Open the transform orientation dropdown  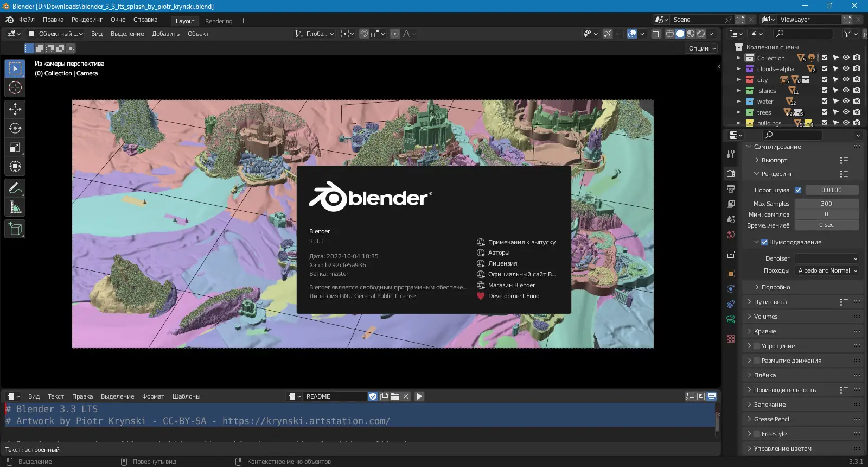(x=315, y=34)
